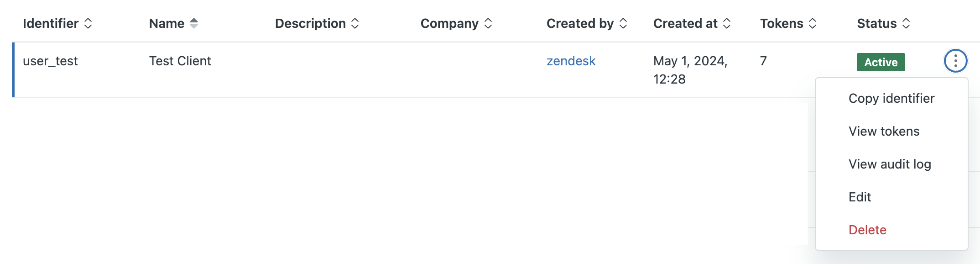Select the user_test identifier cell
Screen dimensions: 980x264
point(50,61)
